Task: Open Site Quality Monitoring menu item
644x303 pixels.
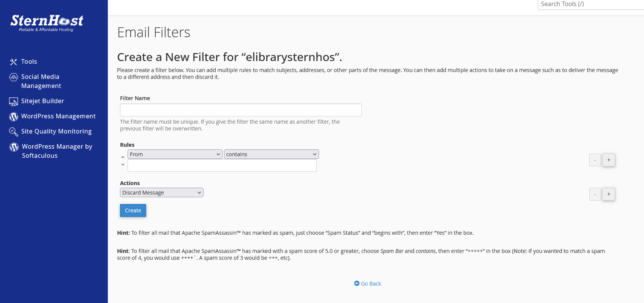Action: click(56, 132)
